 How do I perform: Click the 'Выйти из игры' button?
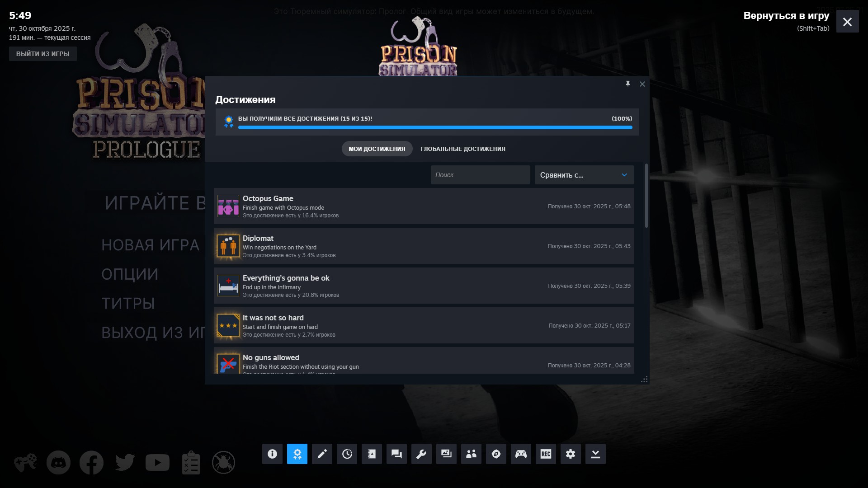click(x=43, y=54)
